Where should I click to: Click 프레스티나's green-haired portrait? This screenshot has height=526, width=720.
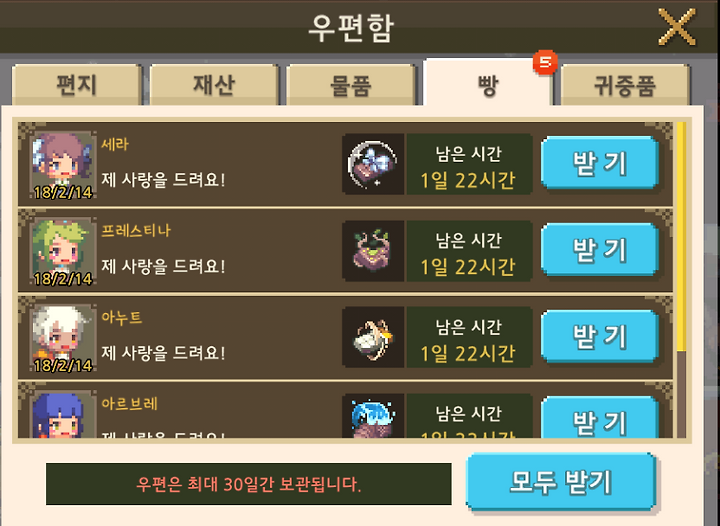coord(62,252)
